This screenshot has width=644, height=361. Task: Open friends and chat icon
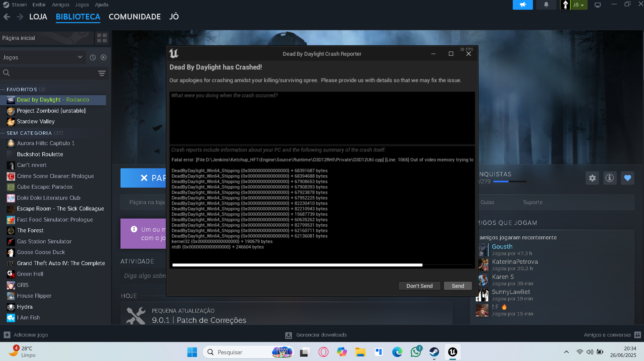(638, 335)
